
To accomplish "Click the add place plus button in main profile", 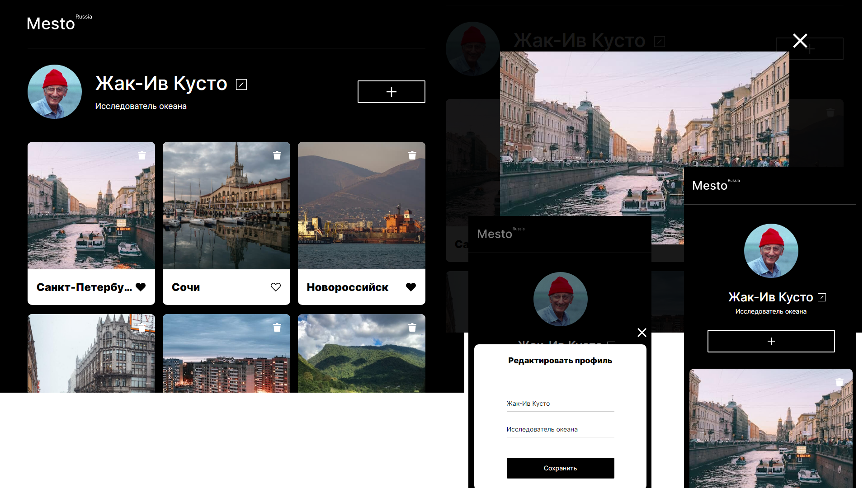I will [x=391, y=92].
